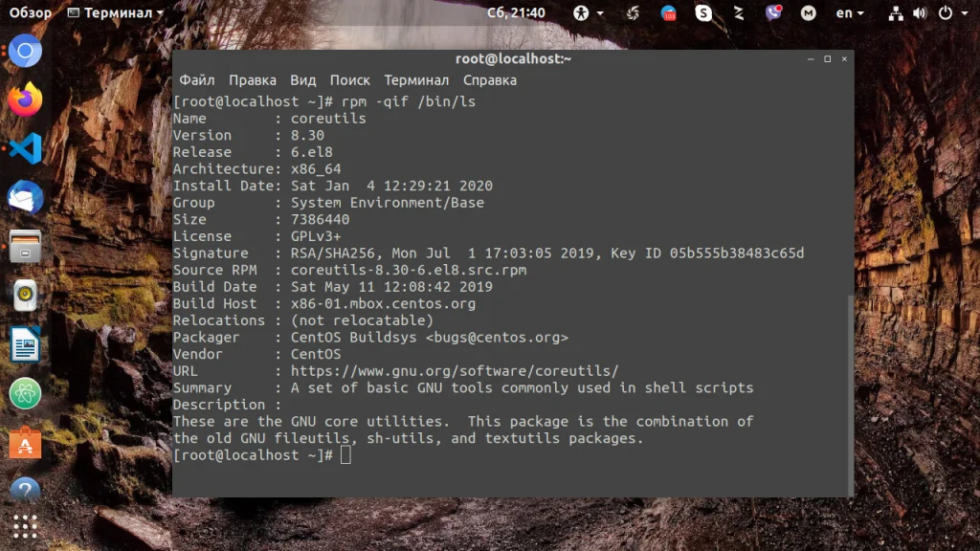Open the Терминал menu in the terminal window

[416, 80]
